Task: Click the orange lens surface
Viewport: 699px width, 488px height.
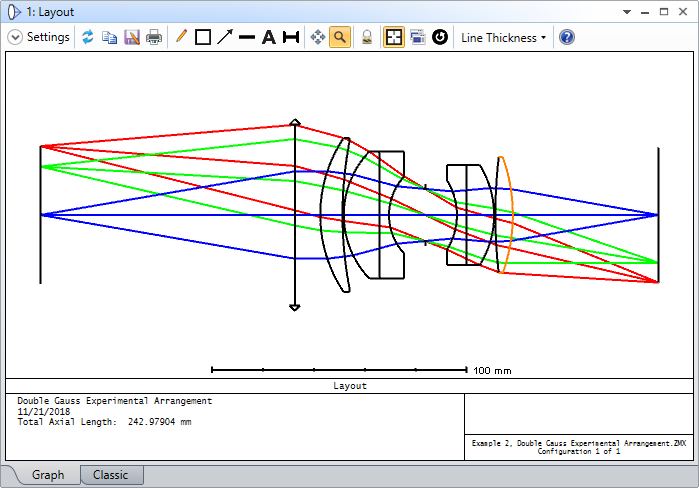Action: coord(512,214)
